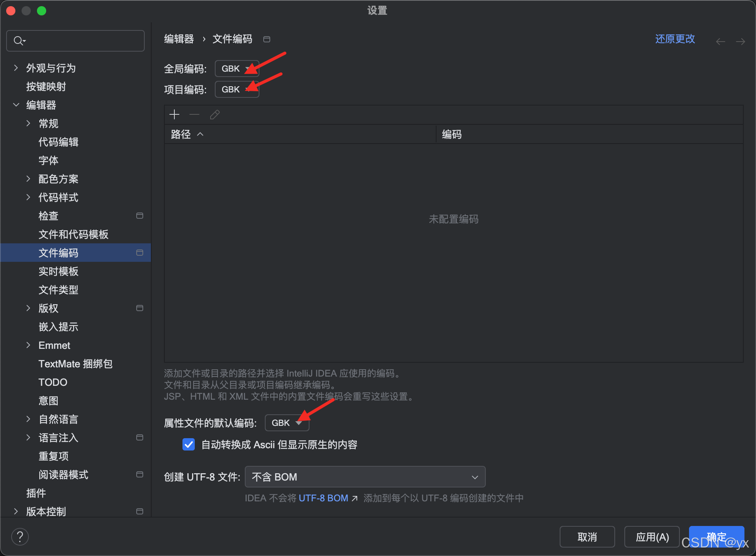Click the forward navigation arrow

pos(740,41)
